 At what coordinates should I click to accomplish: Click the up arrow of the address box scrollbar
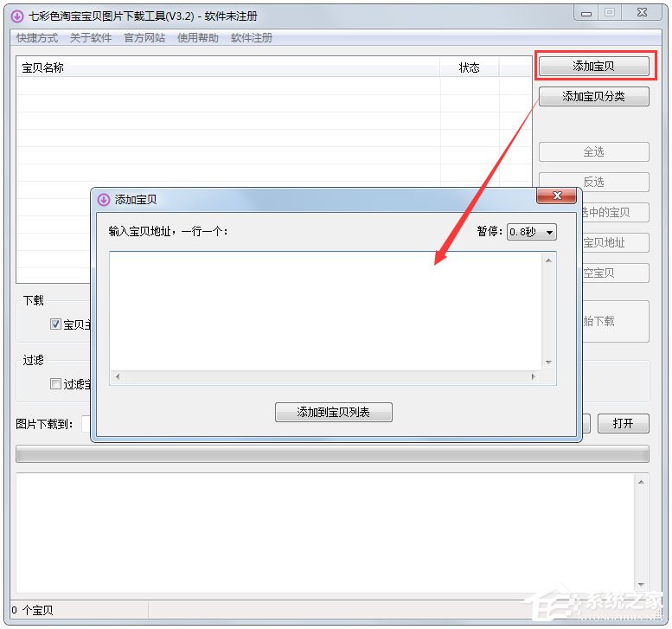click(547, 260)
